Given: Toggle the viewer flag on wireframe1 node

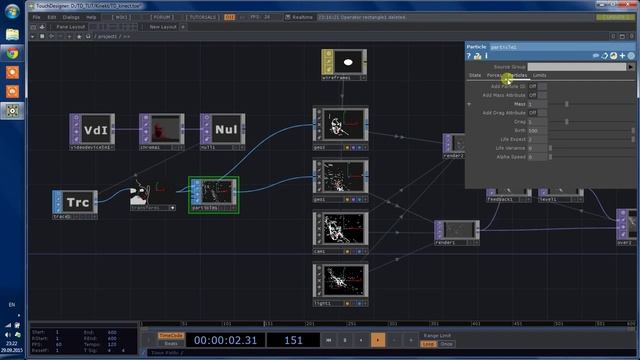Looking at the screenshot, I should (x=328, y=53).
